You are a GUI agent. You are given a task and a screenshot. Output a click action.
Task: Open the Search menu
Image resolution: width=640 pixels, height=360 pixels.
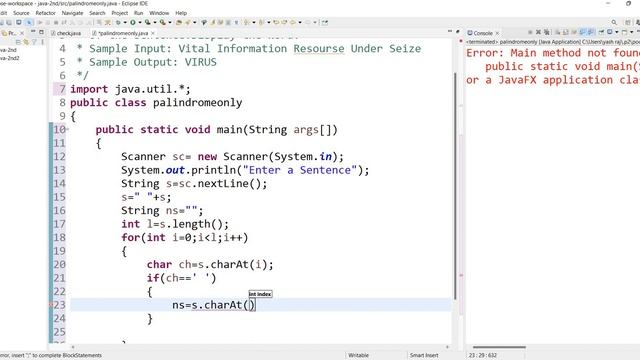coord(97,13)
